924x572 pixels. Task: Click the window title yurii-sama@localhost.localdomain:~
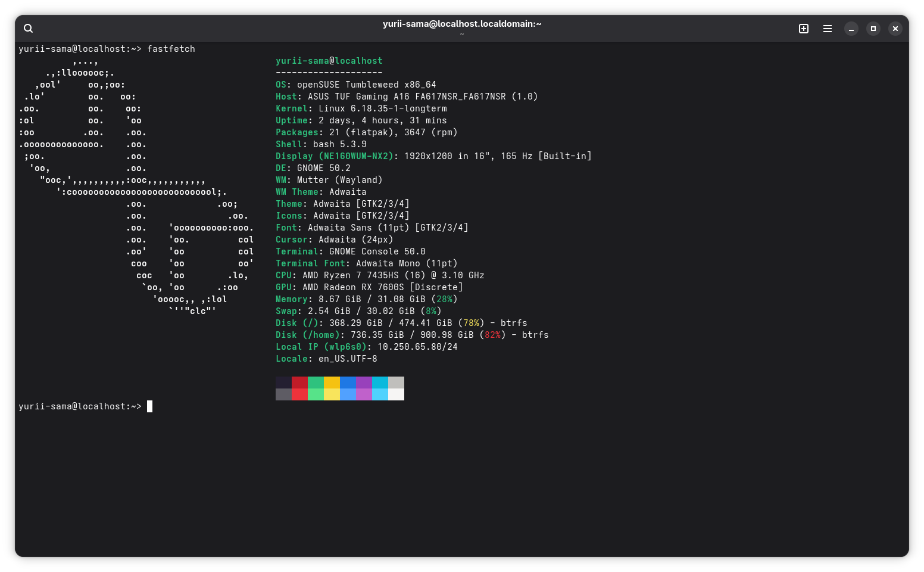pyautogui.click(x=462, y=24)
